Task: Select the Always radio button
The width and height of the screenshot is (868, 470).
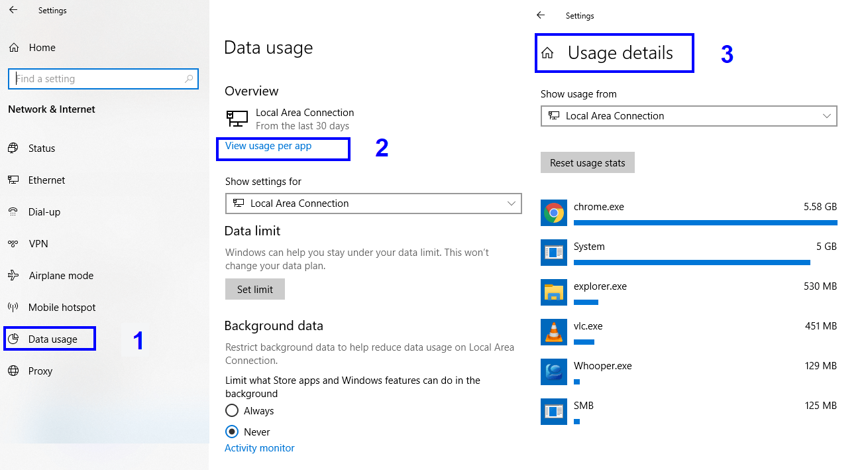Action: [x=232, y=410]
